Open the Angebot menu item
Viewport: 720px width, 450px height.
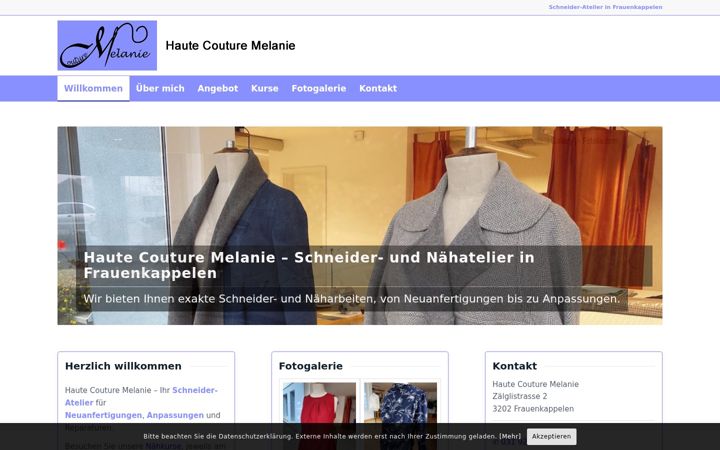(x=218, y=88)
